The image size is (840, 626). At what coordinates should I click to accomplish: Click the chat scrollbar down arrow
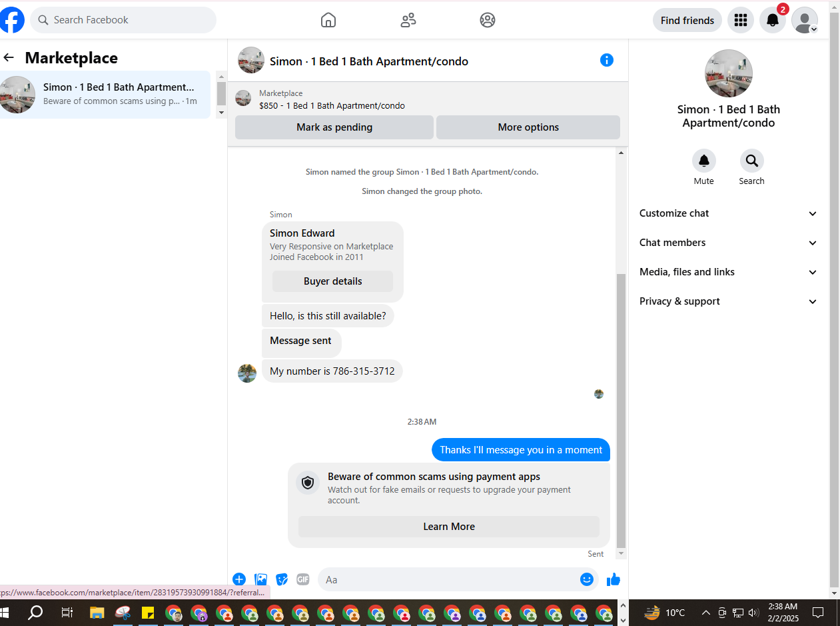622,553
